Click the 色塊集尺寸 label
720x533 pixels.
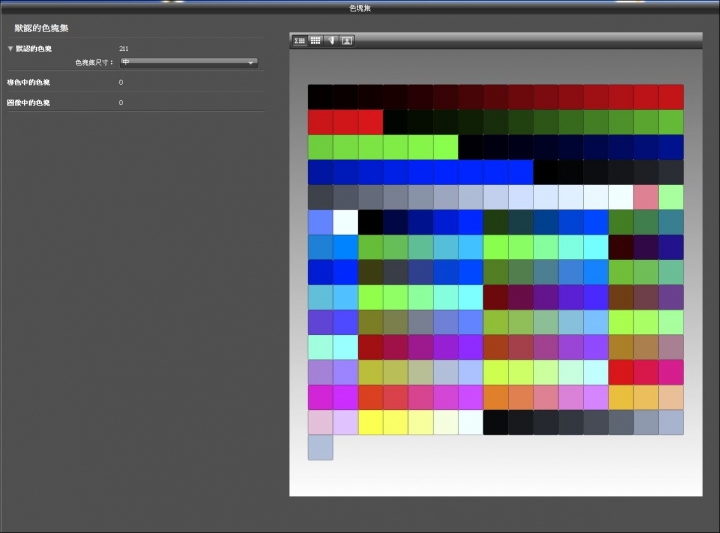click(94, 62)
